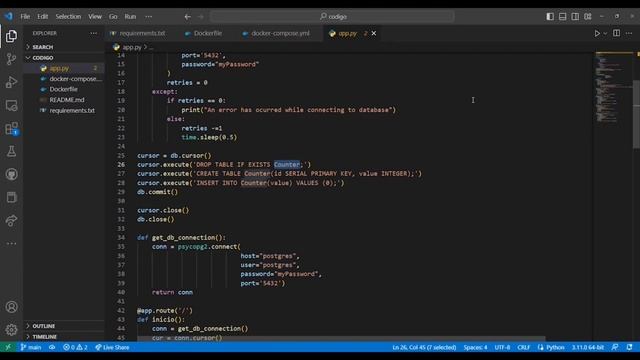Open the Go menu

click(113, 17)
